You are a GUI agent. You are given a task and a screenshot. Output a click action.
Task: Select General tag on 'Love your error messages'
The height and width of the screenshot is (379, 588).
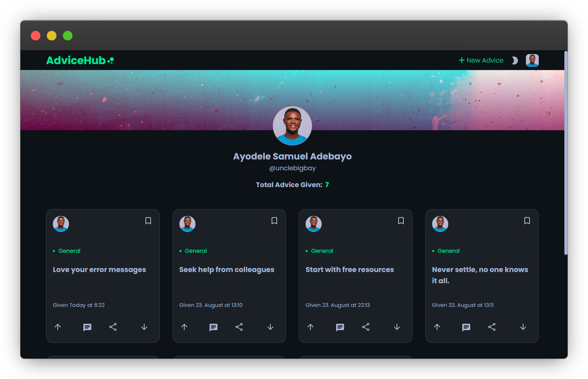click(69, 251)
